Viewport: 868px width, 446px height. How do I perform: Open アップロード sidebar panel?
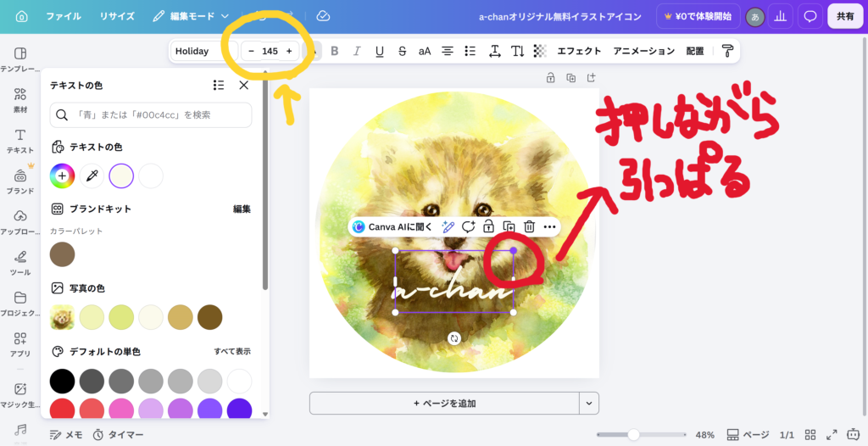click(20, 223)
